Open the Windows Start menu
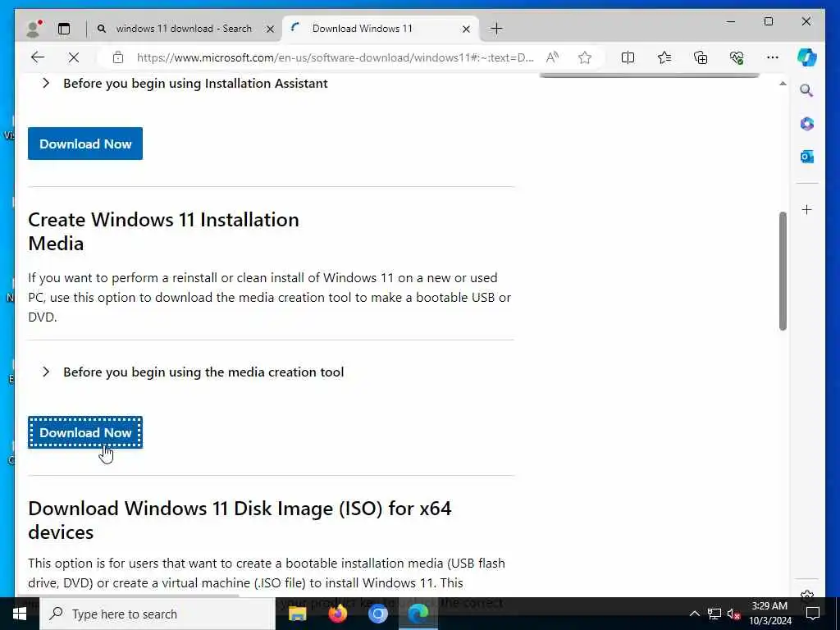The width and height of the screenshot is (840, 630). coord(20,614)
